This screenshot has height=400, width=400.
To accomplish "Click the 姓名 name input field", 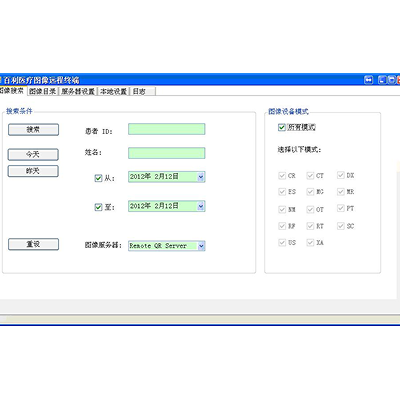I will pos(167,153).
